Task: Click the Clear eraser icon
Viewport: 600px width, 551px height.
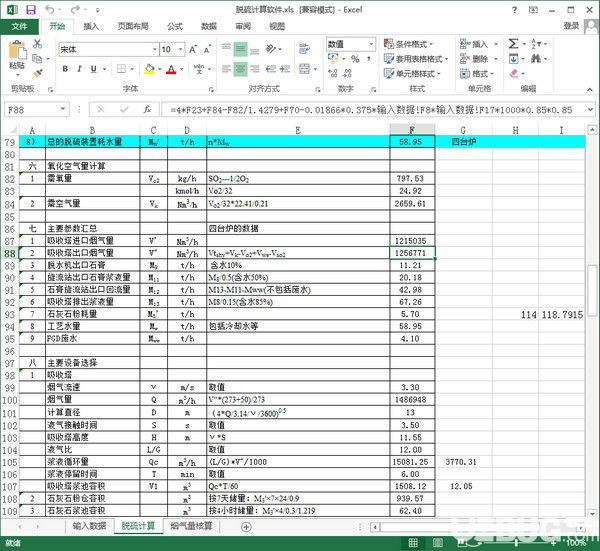Action: pos(514,73)
